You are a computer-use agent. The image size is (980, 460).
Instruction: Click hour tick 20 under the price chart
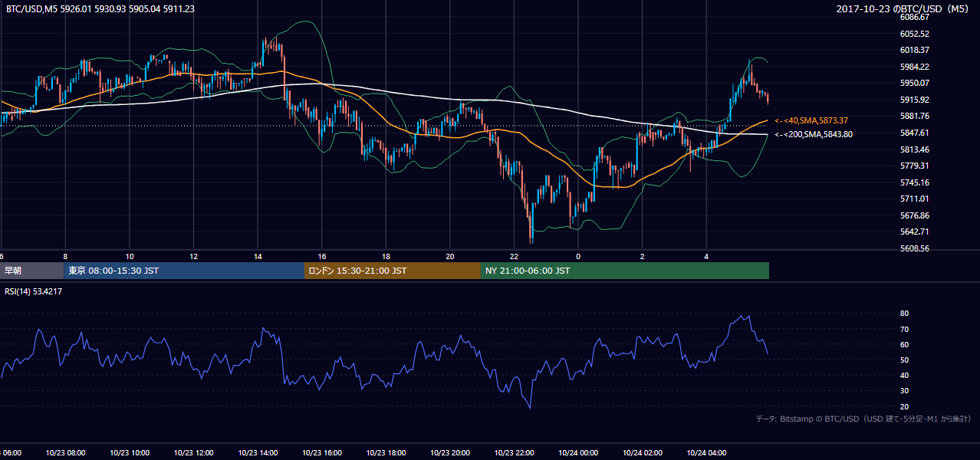[x=450, y=256]
